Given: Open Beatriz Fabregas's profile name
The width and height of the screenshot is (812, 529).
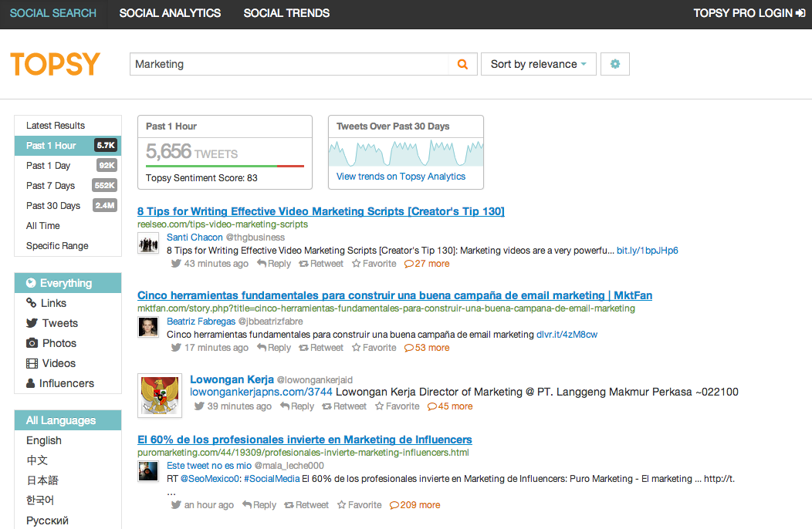Looking at the screenshot, I should (x=201, y=322).
